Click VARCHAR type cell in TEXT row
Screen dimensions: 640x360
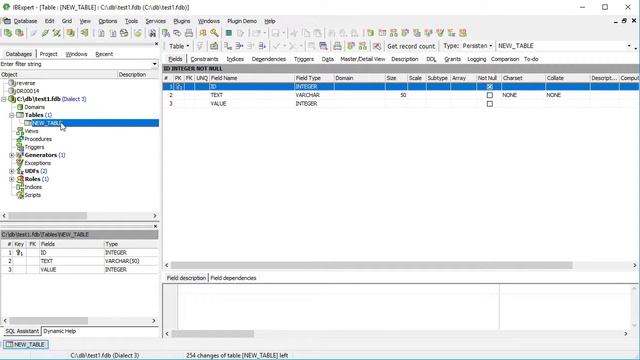[314, 95]
